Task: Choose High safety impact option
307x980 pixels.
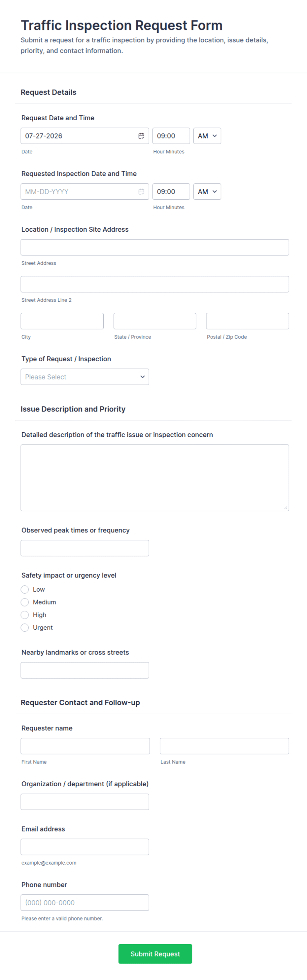Action: point(25,615)
